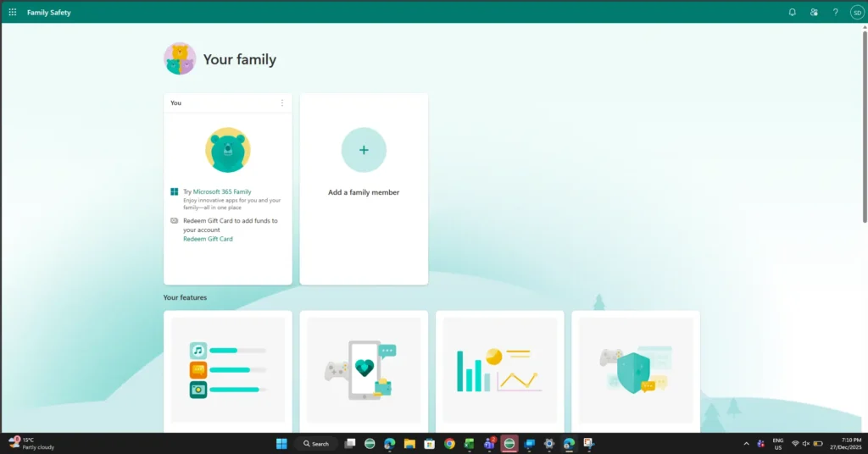Click the teal bear profile avatar
The height and width of the screenshot is (454, 868).
pyautogui.click(x=227, y=150)
